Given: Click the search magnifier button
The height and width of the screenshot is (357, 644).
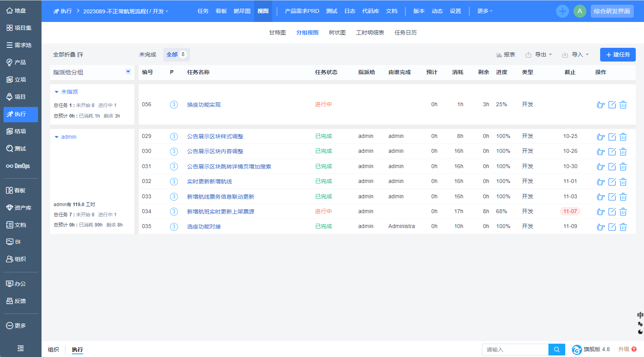Looking at the screenshot, I should (x=557, y=350).
